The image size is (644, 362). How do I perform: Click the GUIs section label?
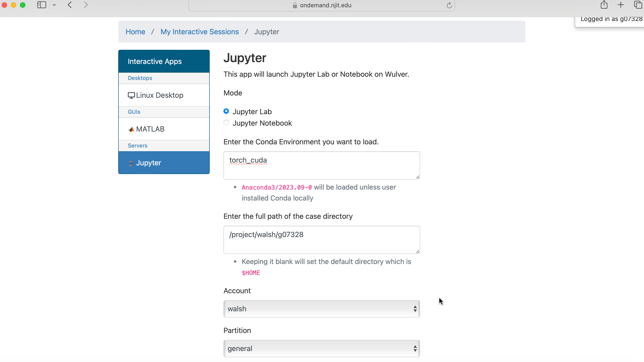[134, 112]
